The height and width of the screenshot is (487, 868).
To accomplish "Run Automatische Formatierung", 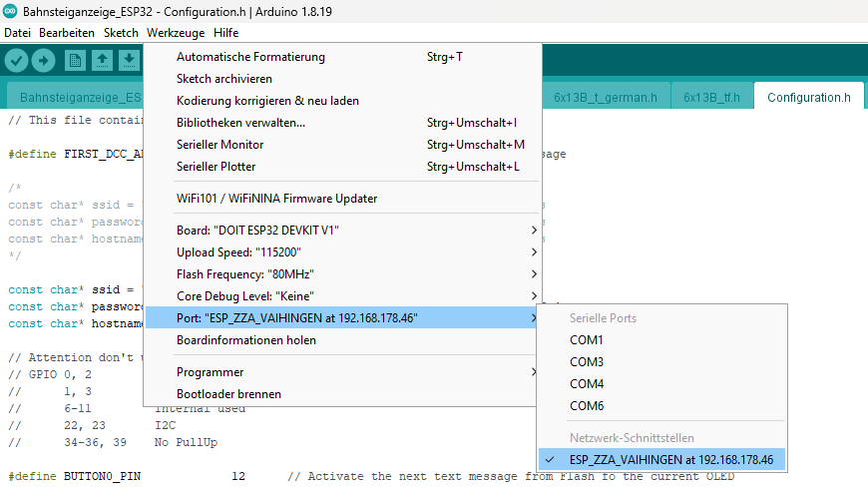I will pyautogui.click(x=250, y=57).
